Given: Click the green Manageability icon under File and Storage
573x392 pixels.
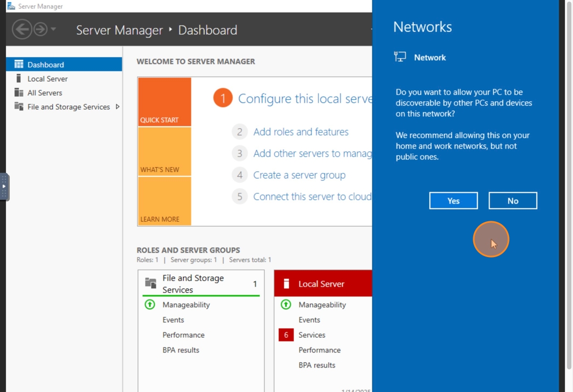Looking at the screenshot, I should click(149, 305).
